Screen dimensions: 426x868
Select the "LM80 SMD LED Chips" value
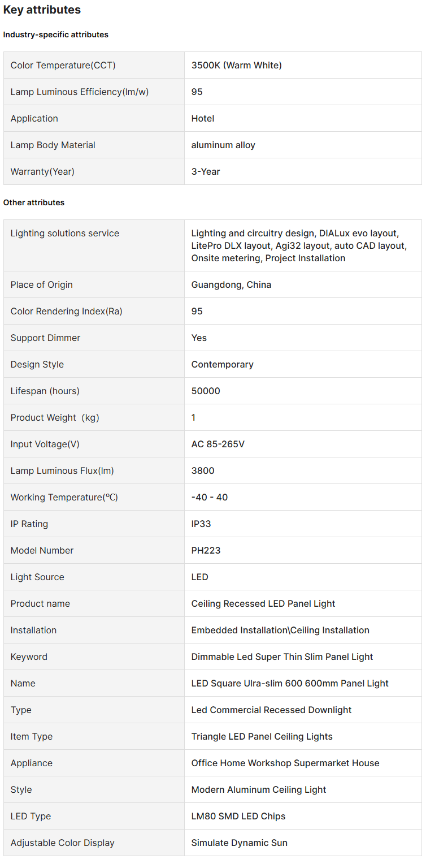(238, 816)
